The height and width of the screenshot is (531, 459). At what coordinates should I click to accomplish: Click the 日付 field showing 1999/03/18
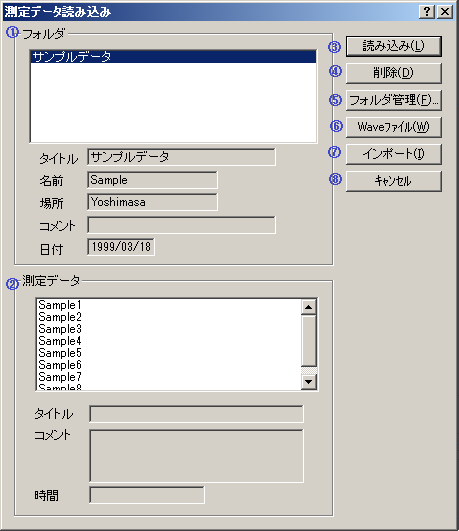pos(121,247)
